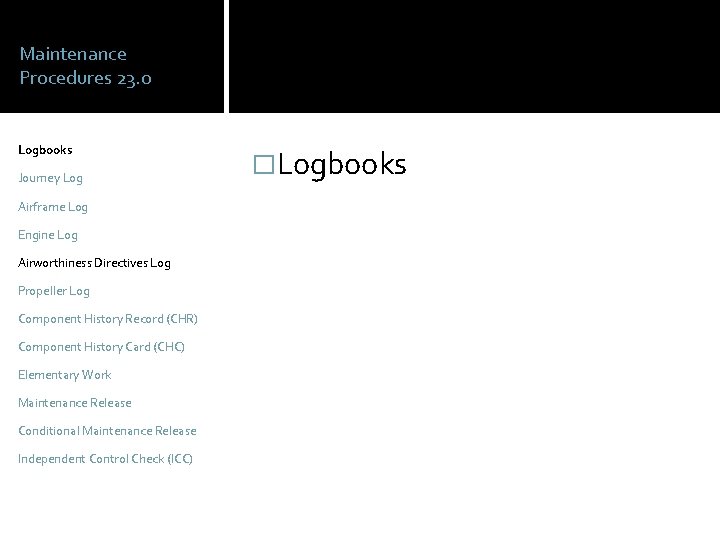Click the wide black banner right of divider

pyautogui.click(x=474, y=56)
